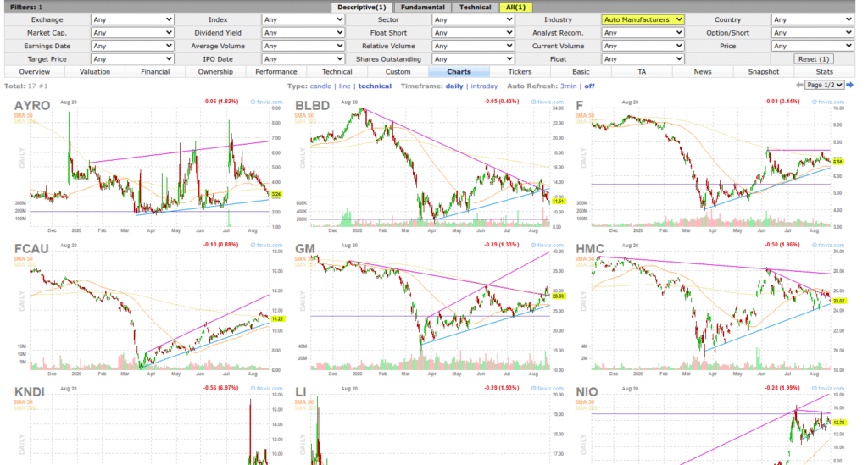
Task: Open the Country filter dropdown
Action: [812, 19]
